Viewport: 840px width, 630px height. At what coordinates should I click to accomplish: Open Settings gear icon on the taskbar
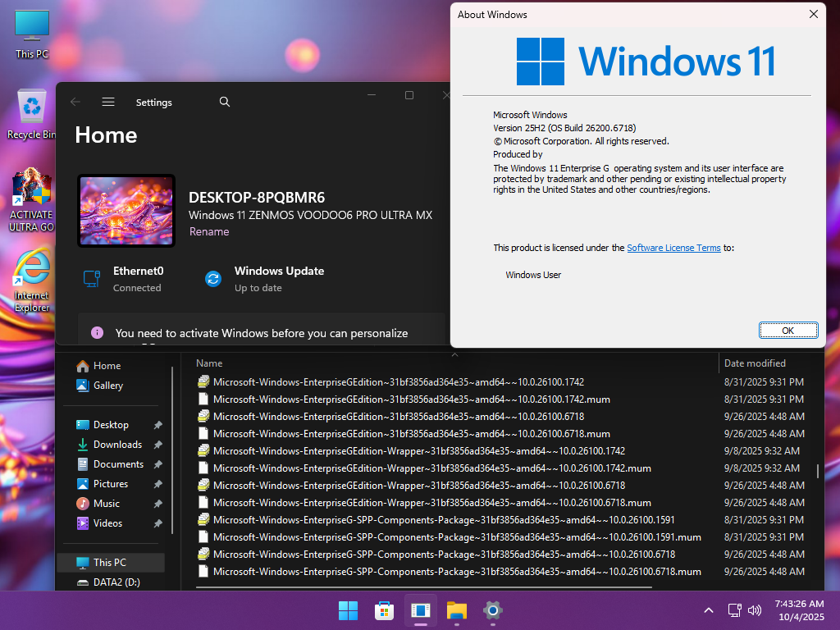(492, 610)
